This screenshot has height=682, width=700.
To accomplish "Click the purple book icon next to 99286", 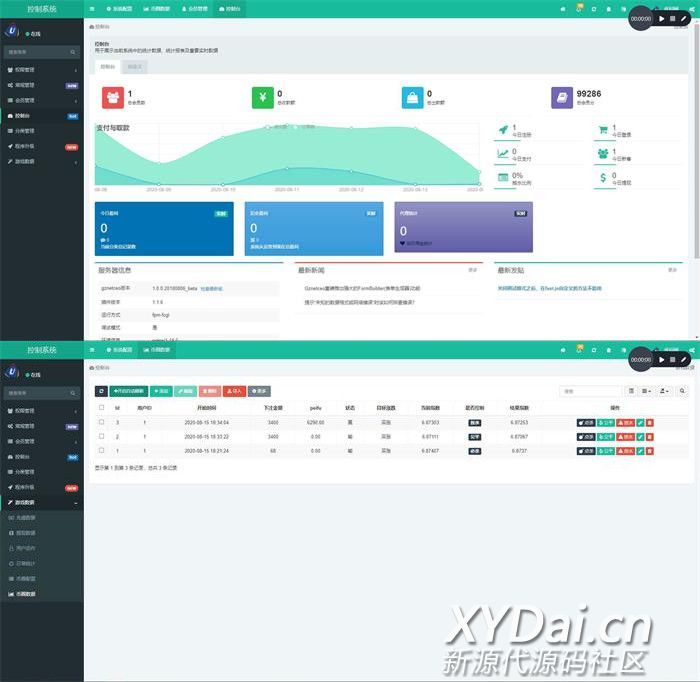I will point(562,97).
